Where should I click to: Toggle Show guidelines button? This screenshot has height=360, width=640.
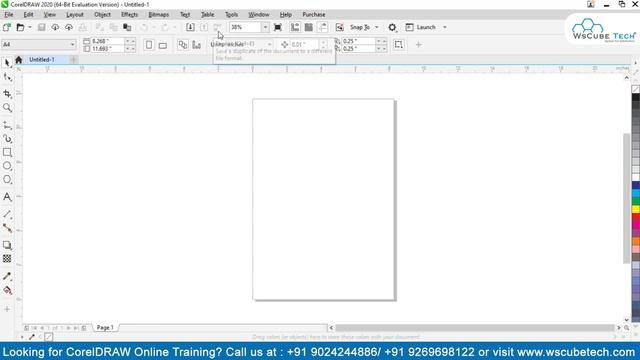(x=322, y=27)
